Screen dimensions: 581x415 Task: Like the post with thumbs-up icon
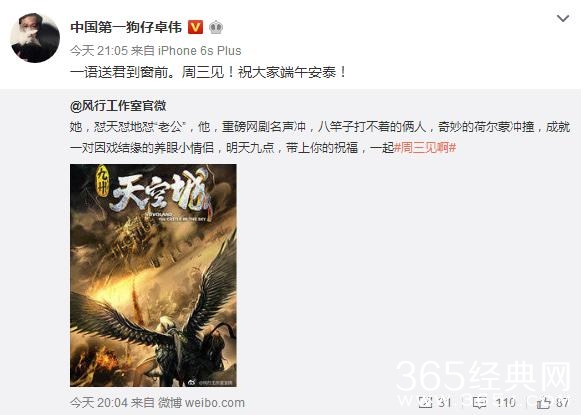click(x=544, y=402)
